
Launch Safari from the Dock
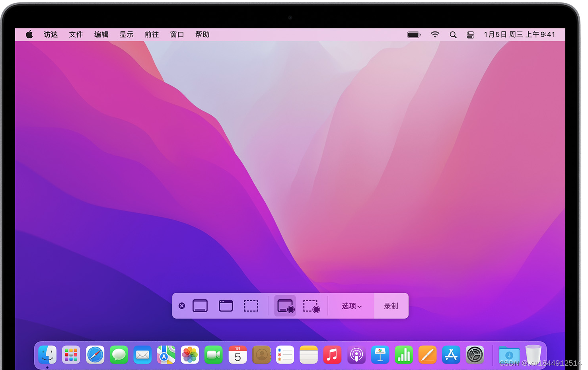(x=95, y=354)
